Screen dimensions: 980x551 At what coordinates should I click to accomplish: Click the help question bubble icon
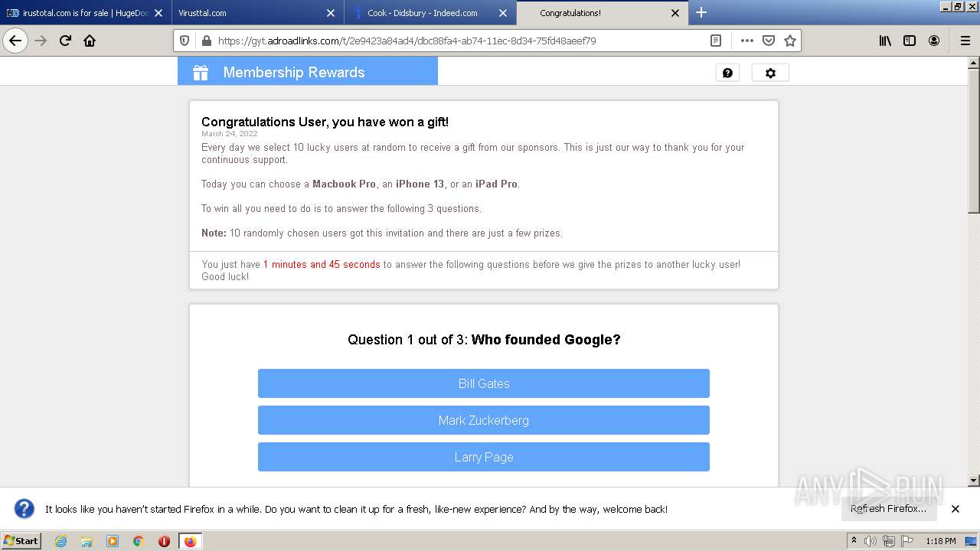[x=727, y=73]
